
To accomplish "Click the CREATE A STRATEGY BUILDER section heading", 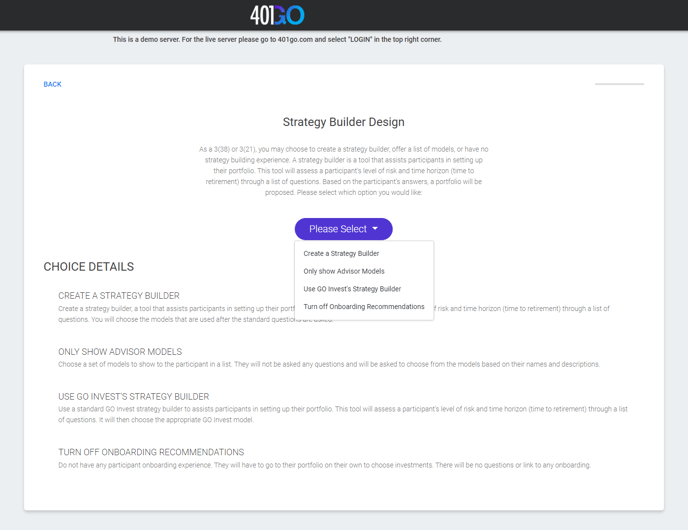I will [x=119, y=296].
